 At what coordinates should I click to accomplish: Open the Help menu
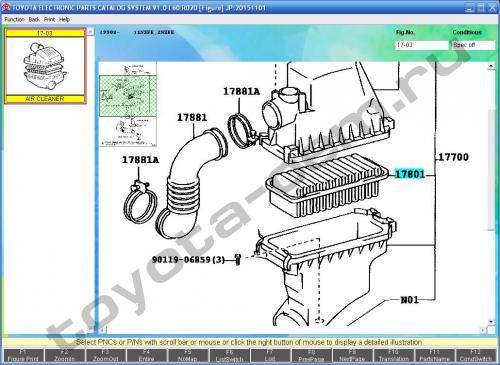coord(64,20)
